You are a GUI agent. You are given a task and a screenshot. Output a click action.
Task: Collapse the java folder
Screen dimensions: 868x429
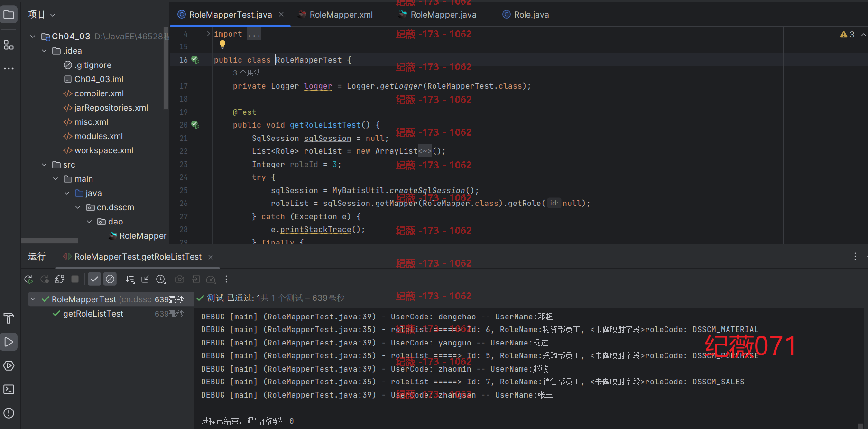67,193
